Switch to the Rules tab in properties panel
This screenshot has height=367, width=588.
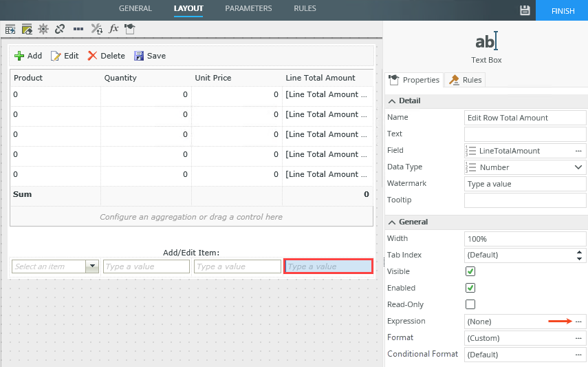pyautogui.click(x=466, y=80)
